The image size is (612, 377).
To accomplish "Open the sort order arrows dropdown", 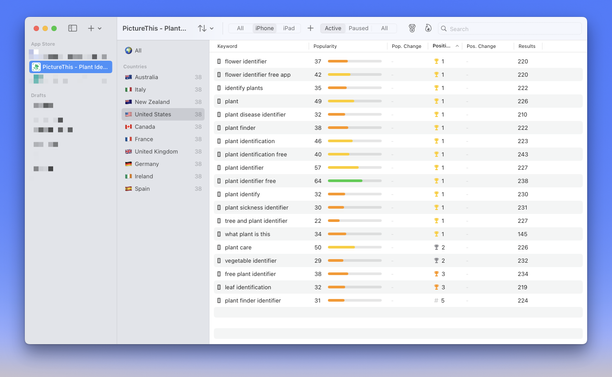I will click(x=206, y=28).
